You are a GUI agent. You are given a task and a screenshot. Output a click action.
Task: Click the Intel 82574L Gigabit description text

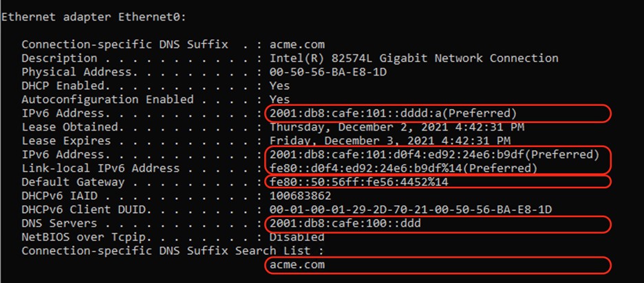pyautogui.click(x=414, y=58)
